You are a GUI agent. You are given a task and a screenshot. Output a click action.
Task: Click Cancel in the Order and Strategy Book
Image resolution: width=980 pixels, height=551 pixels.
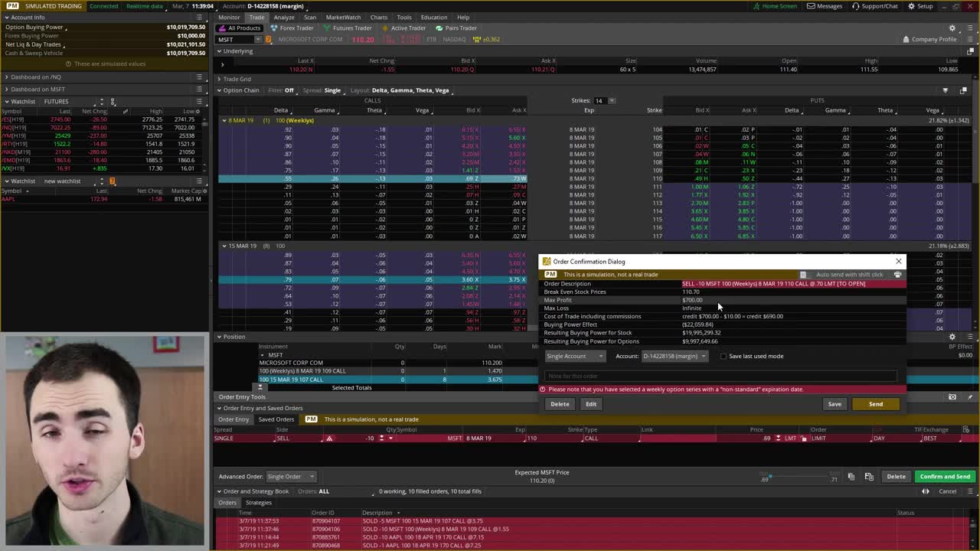947,491
